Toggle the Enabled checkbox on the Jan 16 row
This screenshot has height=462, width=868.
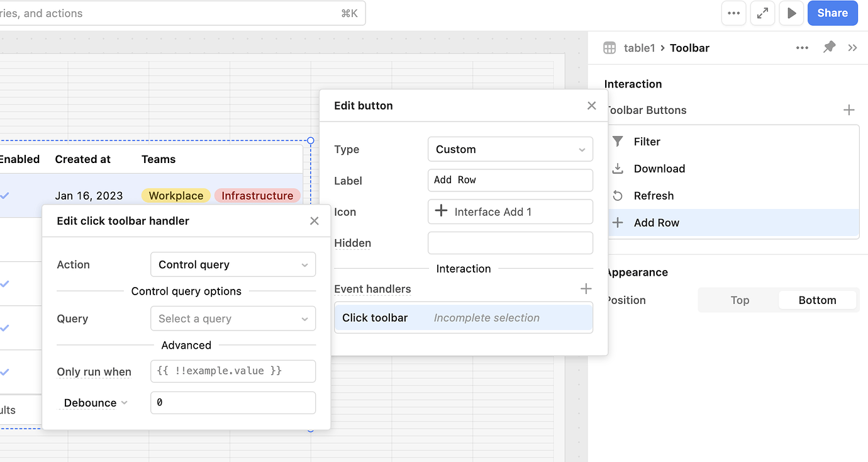pos(6,195)
